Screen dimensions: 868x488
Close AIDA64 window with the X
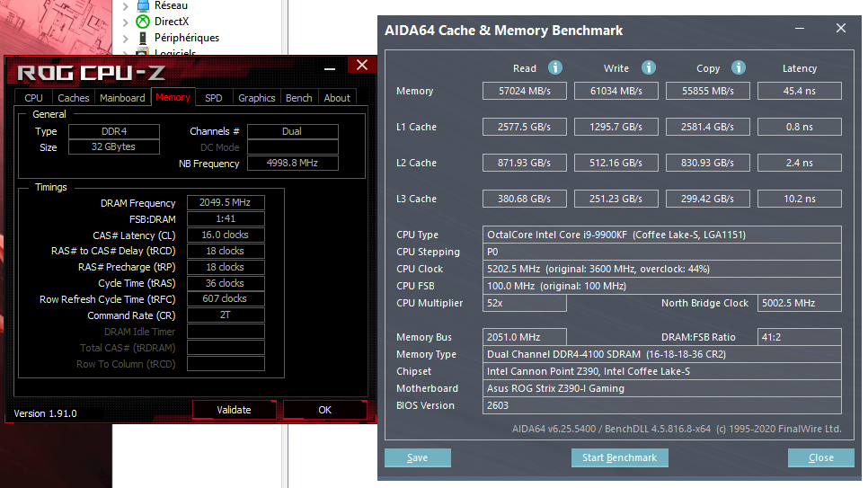[841, 28]
